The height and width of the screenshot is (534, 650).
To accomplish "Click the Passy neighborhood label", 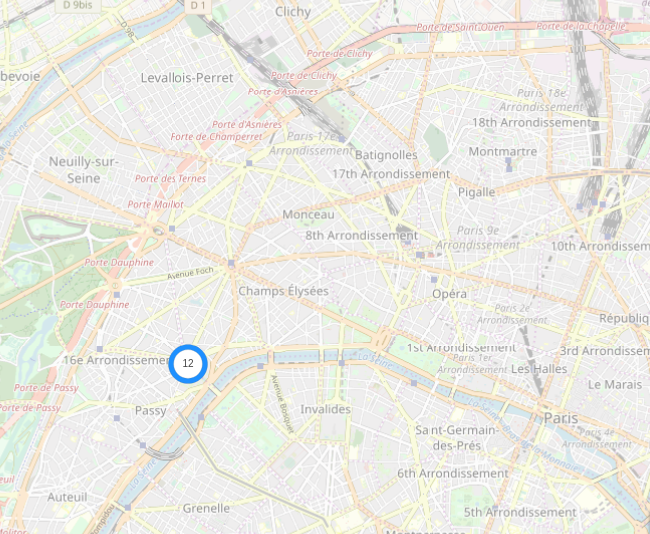I will click(x=151, y=411).
